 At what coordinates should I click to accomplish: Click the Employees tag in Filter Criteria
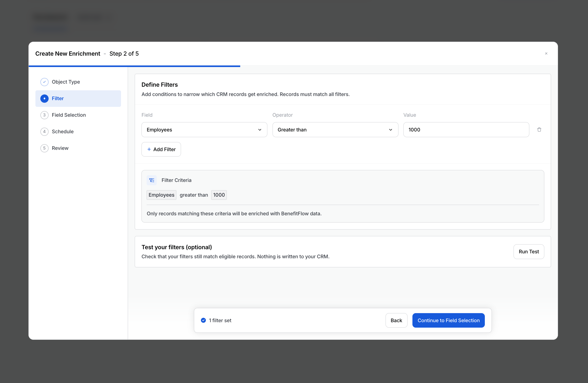coord(161,195)
